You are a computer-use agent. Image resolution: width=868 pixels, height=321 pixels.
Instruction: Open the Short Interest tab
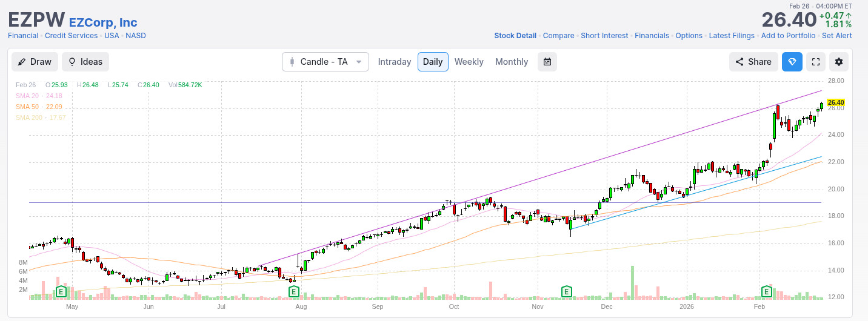(x=604, y=36)
